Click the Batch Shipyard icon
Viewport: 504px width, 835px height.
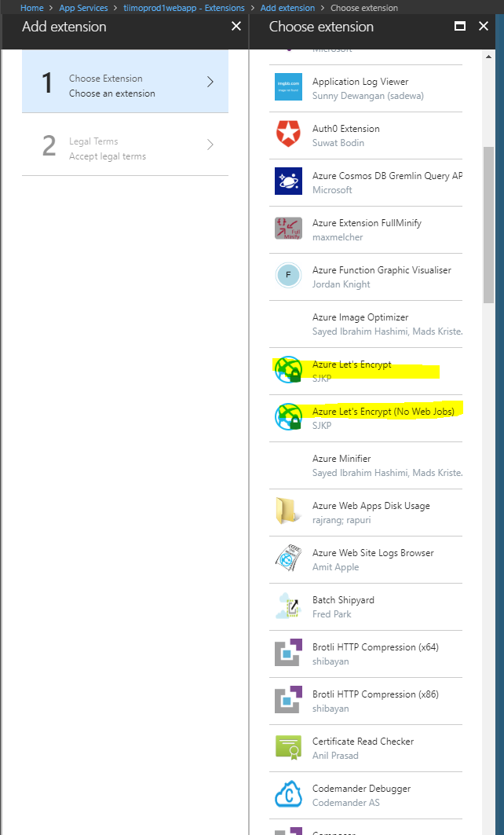(288, 606)
